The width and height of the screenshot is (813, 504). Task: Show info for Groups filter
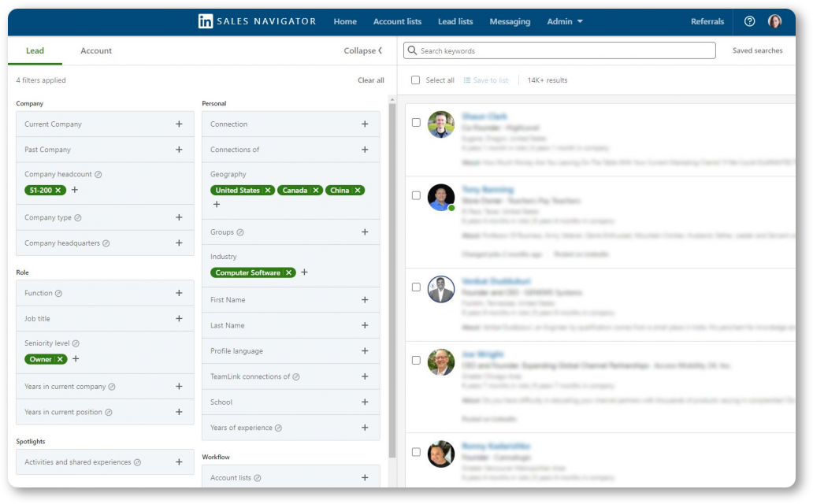coord(240,232)
